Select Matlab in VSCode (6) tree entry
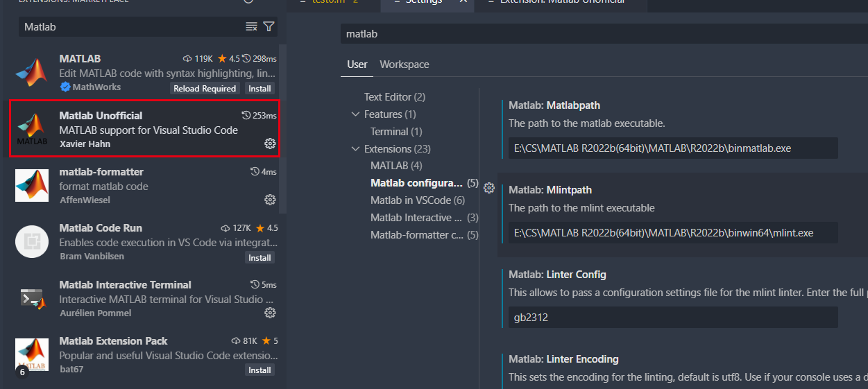The image size is (868, 389). click(x=418, y=200)
